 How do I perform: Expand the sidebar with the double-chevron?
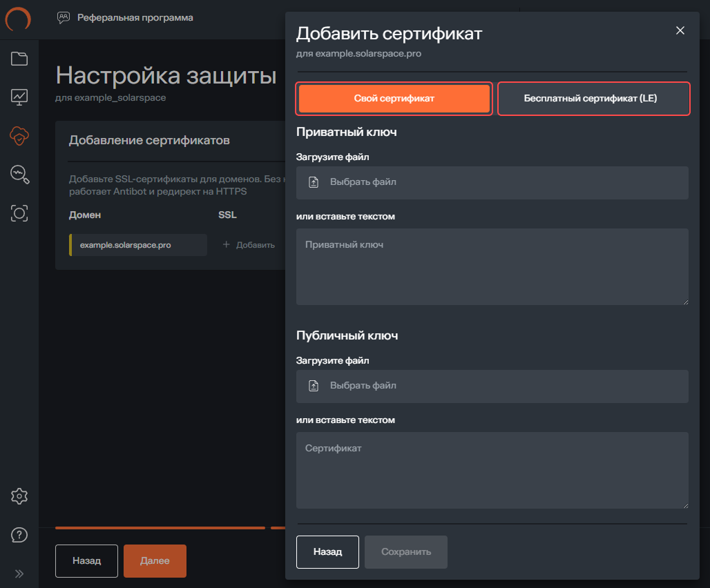click(19, 573)
